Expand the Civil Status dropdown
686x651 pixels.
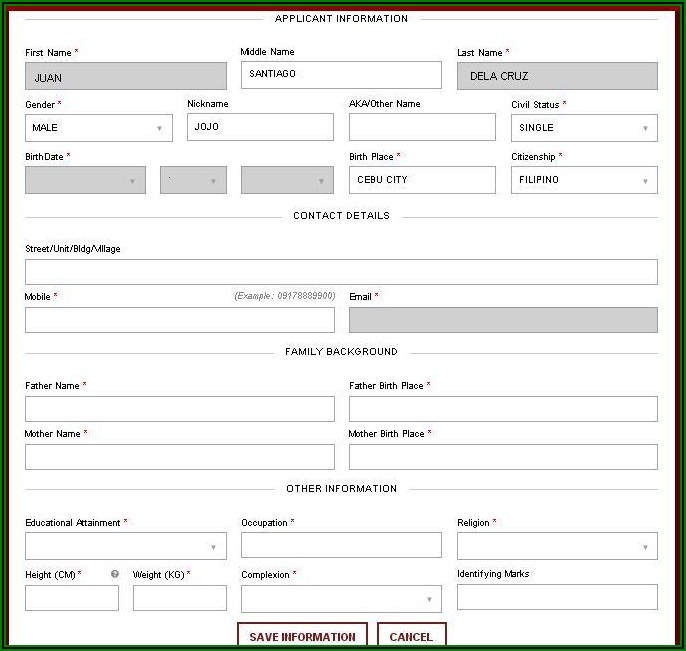[x=584, y=128]
